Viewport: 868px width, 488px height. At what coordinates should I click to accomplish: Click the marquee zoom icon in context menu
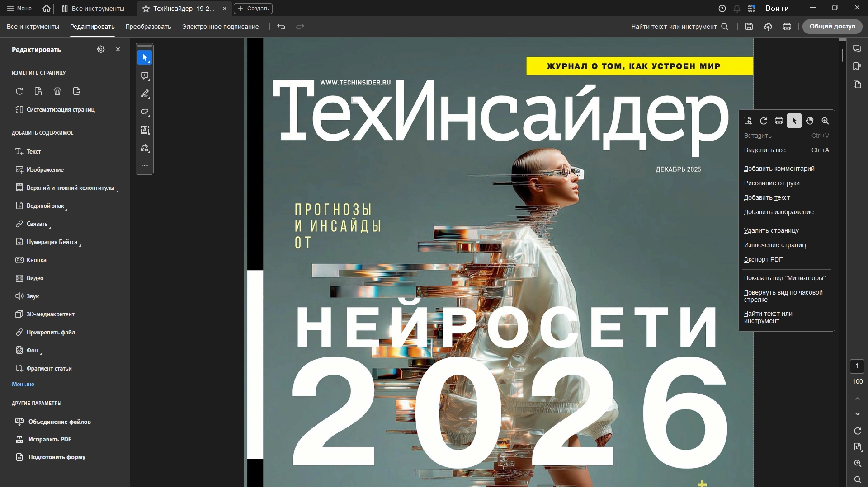[x=825, y=121]
